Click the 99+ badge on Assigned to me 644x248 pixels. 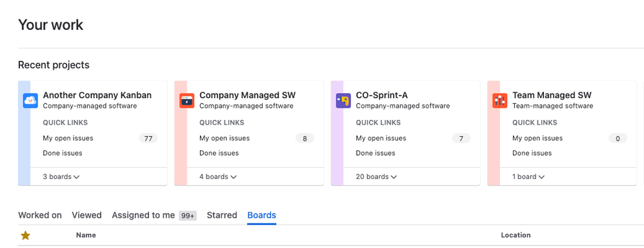(x=188, y=216)
